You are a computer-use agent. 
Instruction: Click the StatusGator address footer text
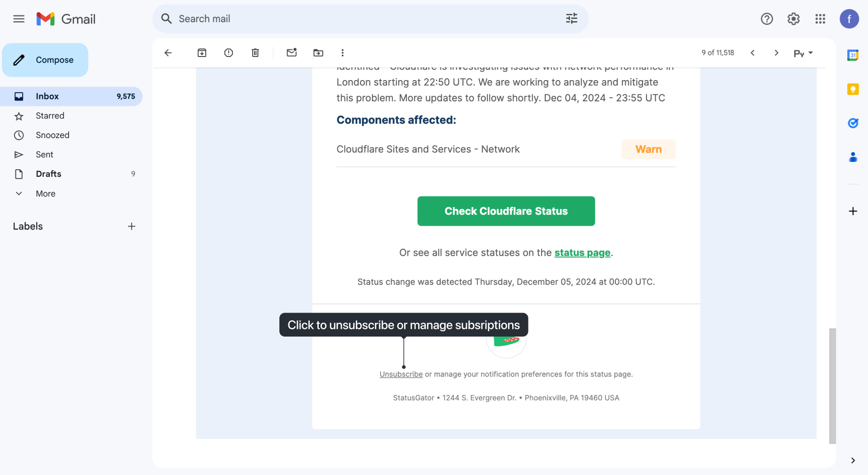506,398
